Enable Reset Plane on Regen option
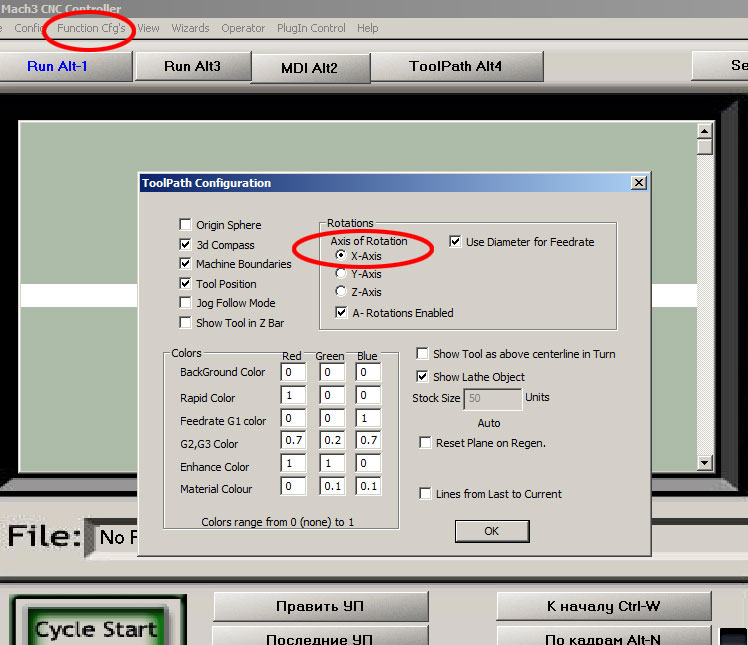The height and width of the screenshot is (645, 748). (425, 443)
